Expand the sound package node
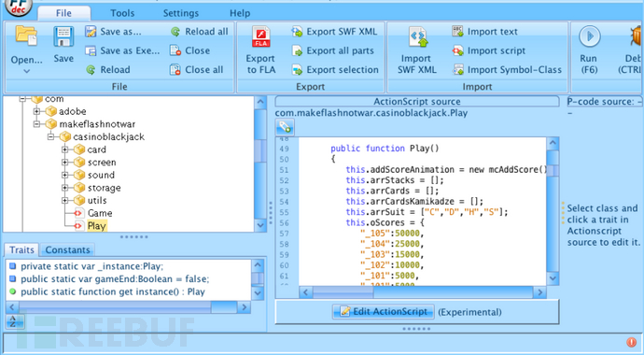This screenshot has width=644, height=355. (65, 175)
